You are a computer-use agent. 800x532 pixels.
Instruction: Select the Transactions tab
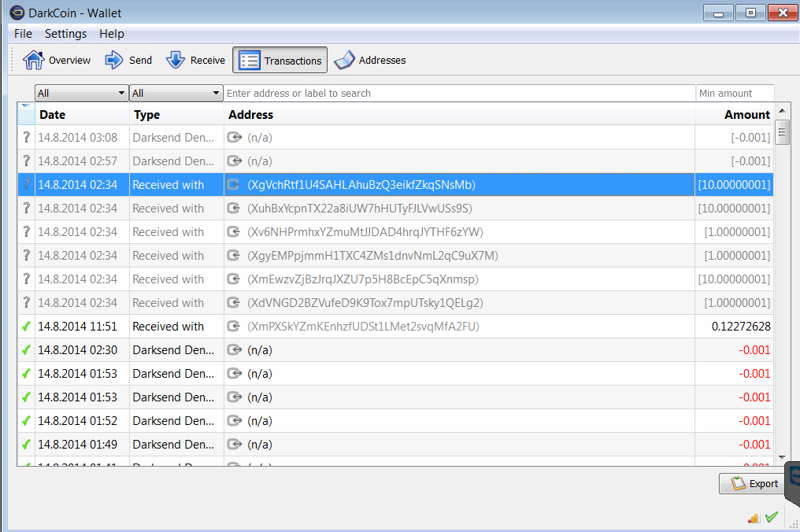(280, 60)
